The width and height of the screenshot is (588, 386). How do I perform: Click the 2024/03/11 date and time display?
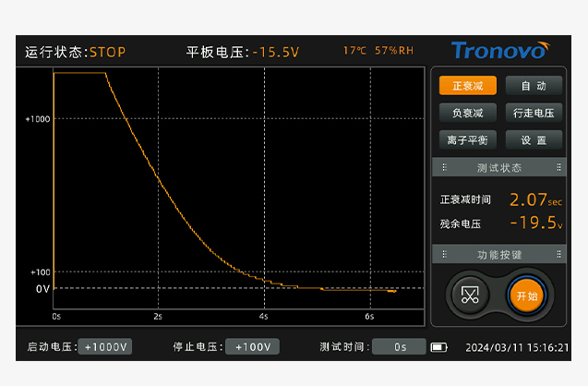pos(517,348)
